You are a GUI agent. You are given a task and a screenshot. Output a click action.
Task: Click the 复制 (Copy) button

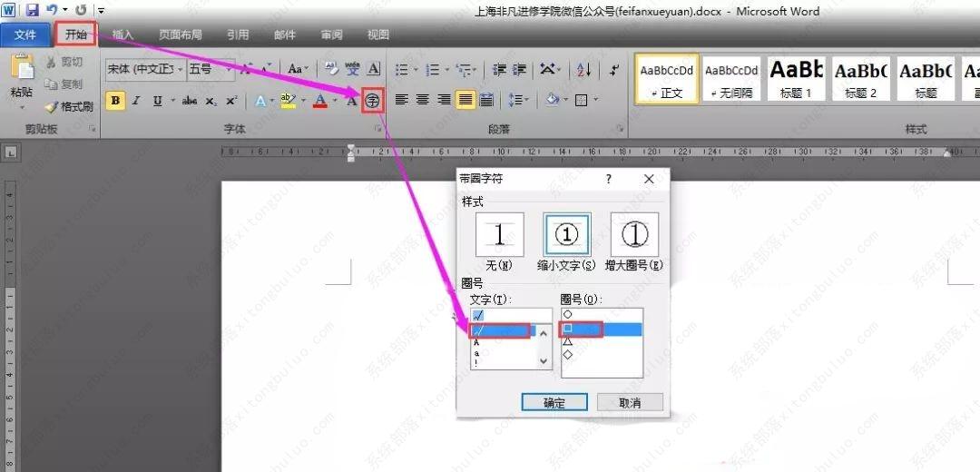(64, 84)
